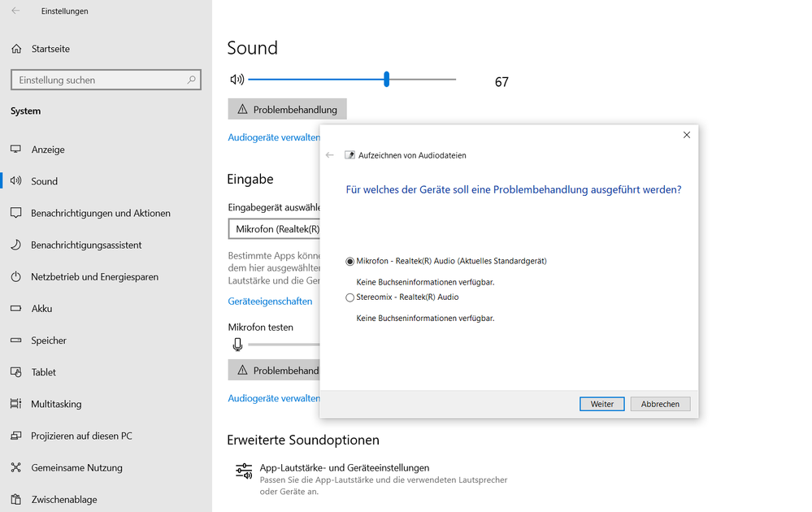Click the master volume slider handle

387,80
